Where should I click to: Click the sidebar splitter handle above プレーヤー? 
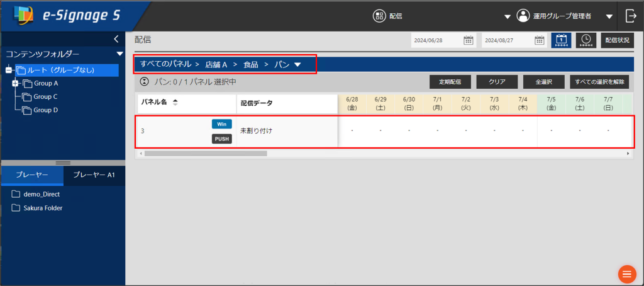pyautogui.click(x=63, y=163)
